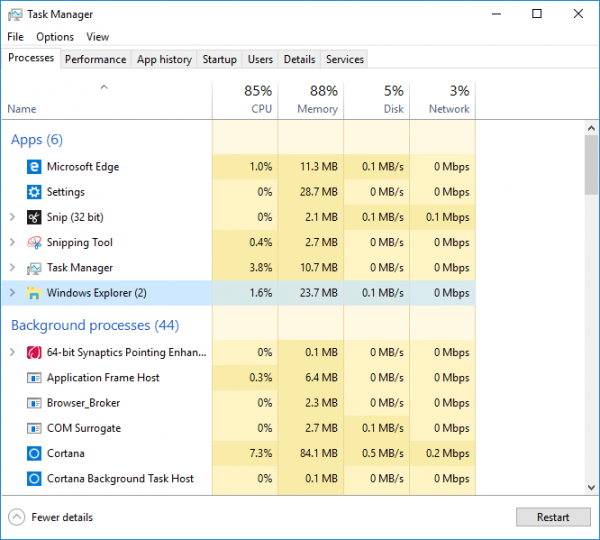Click the Cortana Background Task Host icon
Screen dimensions: 600x540
click(34, 479)
